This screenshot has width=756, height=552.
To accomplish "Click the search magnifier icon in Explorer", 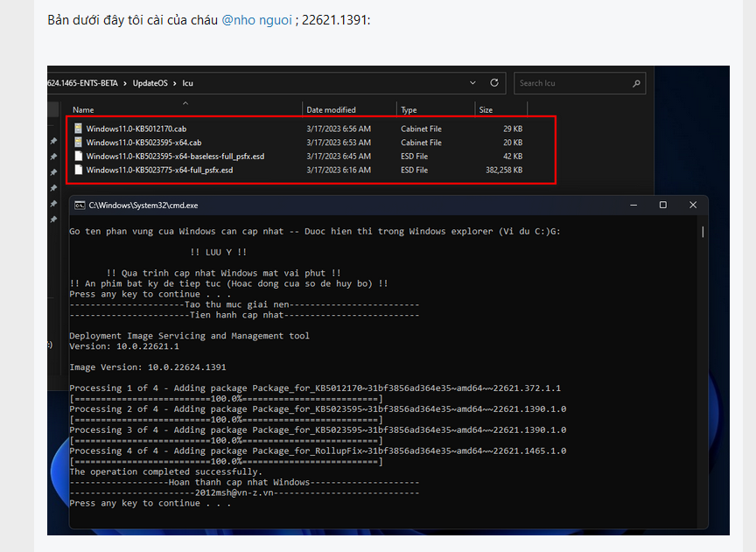I will point(636,83).
